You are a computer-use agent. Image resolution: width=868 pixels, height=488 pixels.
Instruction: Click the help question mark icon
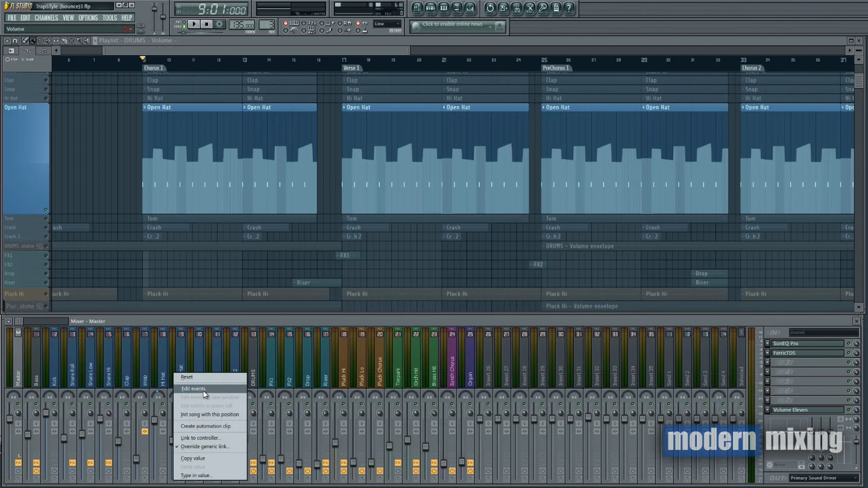pos(568,8)
